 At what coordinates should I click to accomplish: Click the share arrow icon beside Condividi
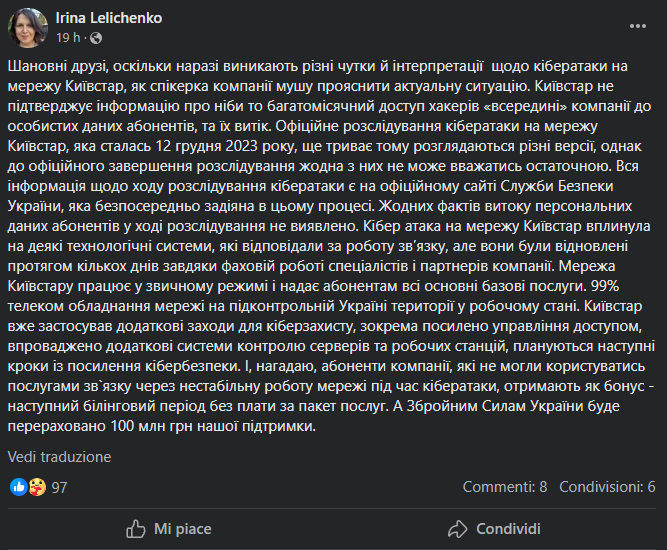(x=458, y=528)
